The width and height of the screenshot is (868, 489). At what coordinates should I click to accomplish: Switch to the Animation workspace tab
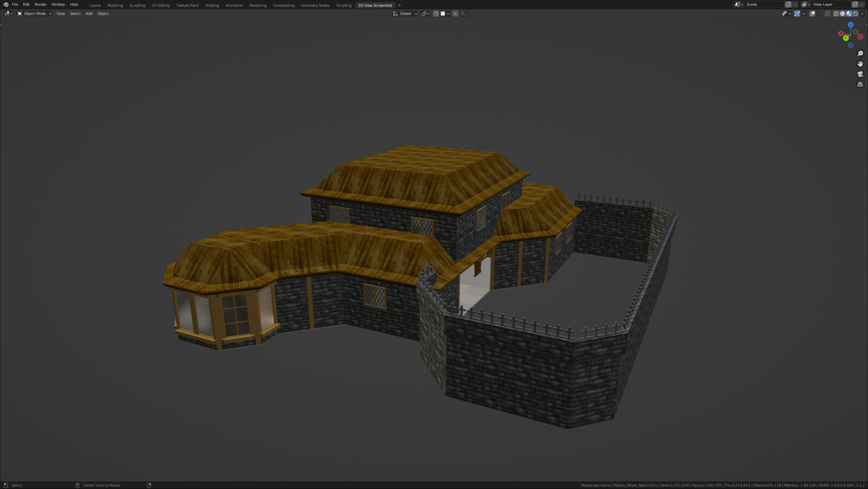(234, 5)
